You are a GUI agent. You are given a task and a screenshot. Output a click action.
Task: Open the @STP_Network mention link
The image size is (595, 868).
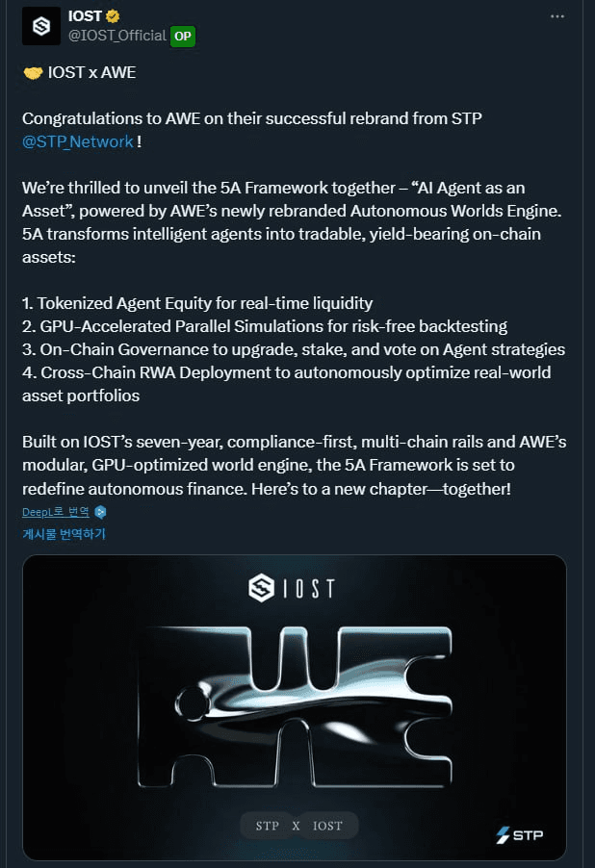[x=78, y=141]
